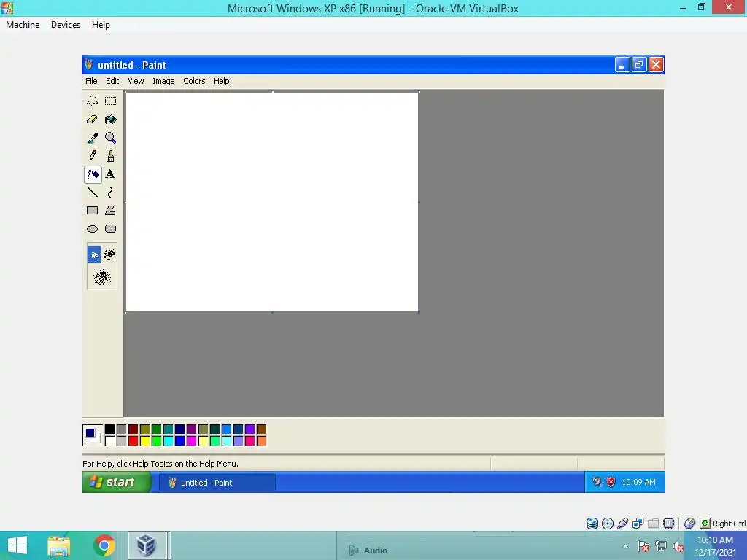747x560 pixels.
Task: Select the Pick Color eyedropper tool
Action: [x=93, y=138]
